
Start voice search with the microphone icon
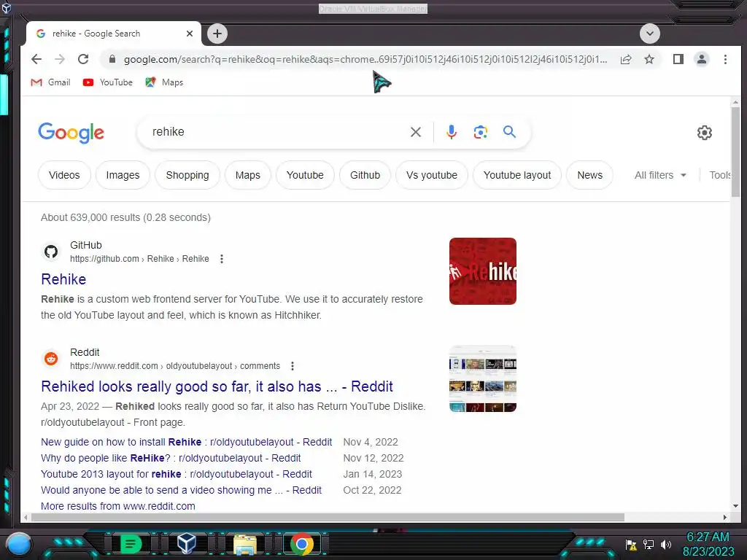point(451,132)
